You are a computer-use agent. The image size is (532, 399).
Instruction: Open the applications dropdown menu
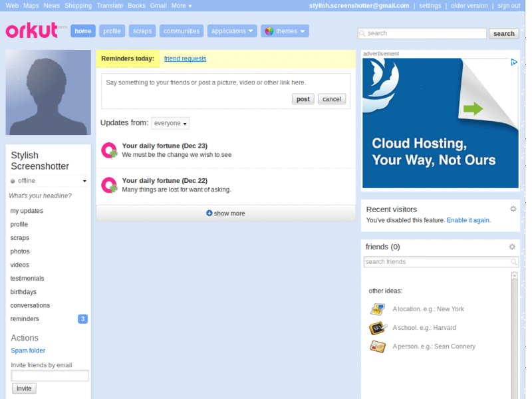click(232, 31)
